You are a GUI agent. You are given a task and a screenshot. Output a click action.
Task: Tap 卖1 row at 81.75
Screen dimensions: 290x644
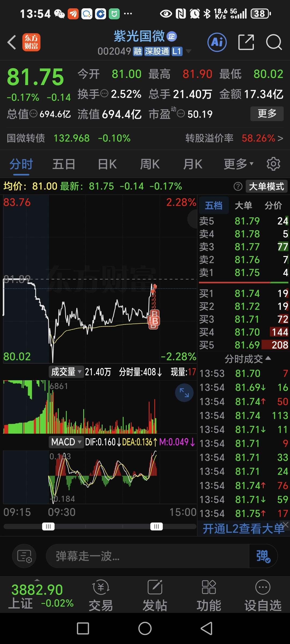click(x=244, y=273)
